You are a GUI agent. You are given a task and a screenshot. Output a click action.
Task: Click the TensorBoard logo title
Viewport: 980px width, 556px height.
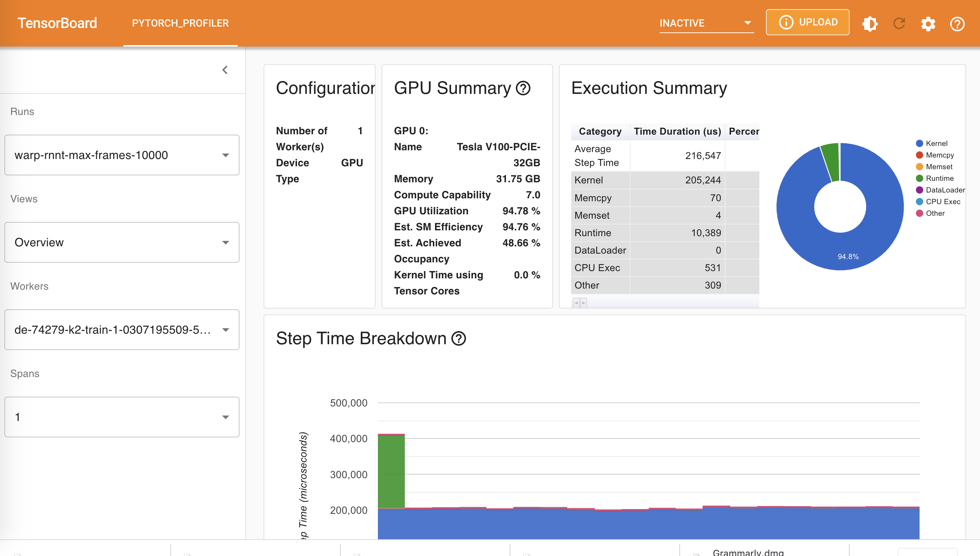[57, 23]
